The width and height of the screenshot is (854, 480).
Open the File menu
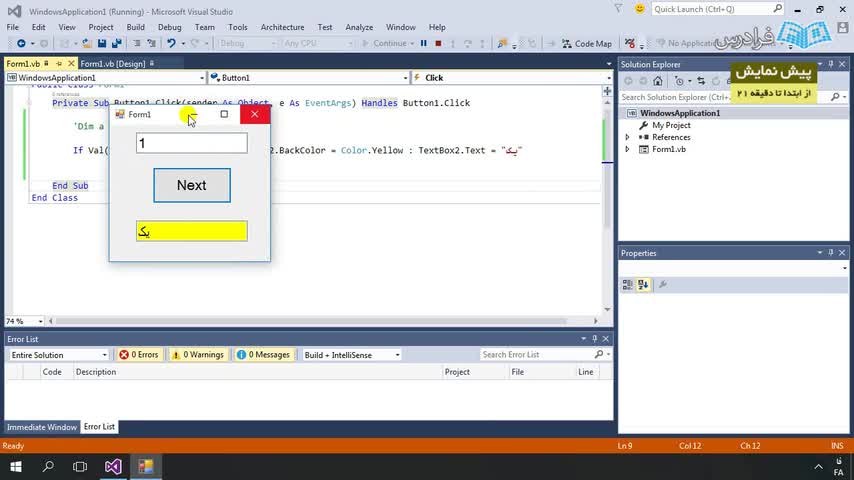coord(13,27)
